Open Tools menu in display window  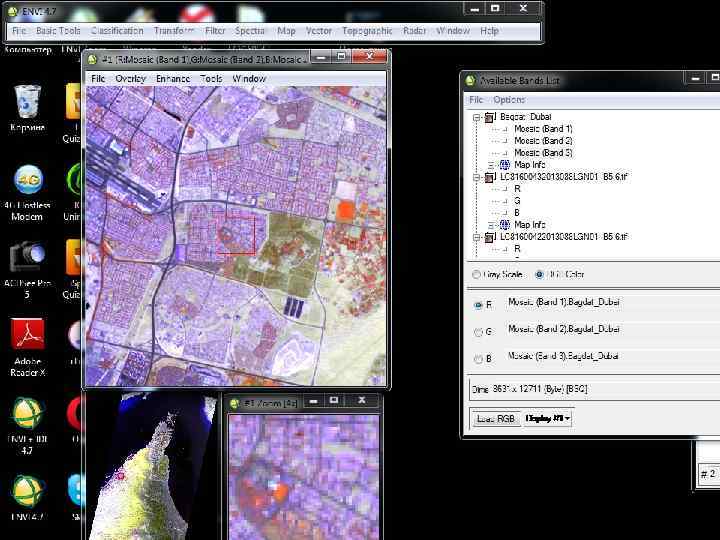coord(211,79)
